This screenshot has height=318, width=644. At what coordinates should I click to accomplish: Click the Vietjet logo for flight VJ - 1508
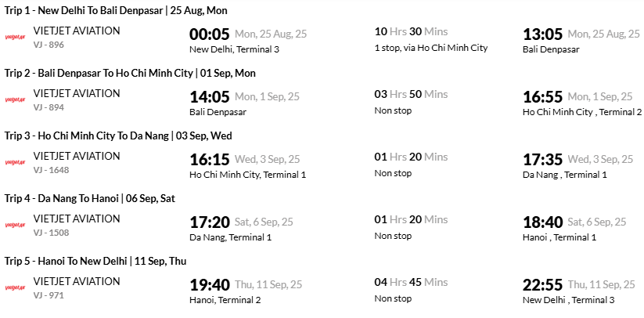click(15, 225)
